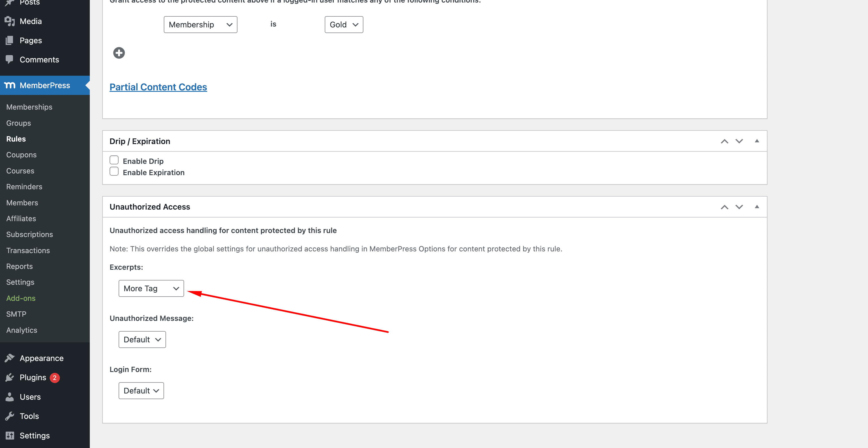Click the Plugins update count badge
868x448 pixels.
pyautogui.click(x=54, y=378)
